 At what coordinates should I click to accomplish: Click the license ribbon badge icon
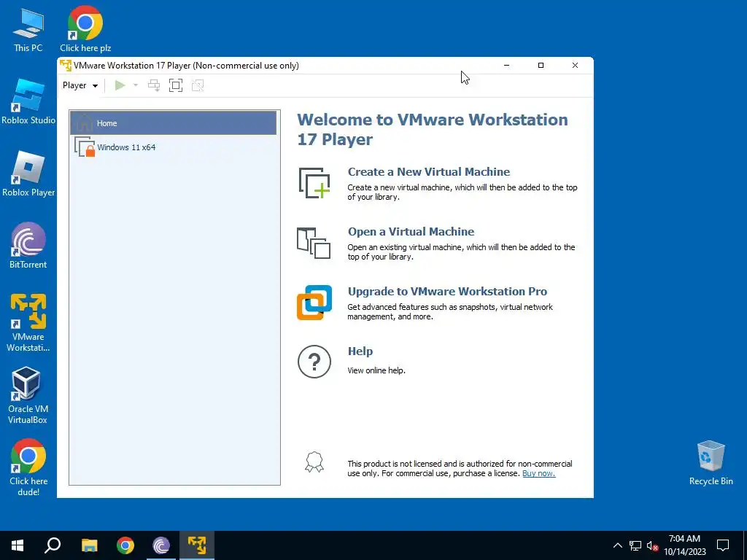314,462
